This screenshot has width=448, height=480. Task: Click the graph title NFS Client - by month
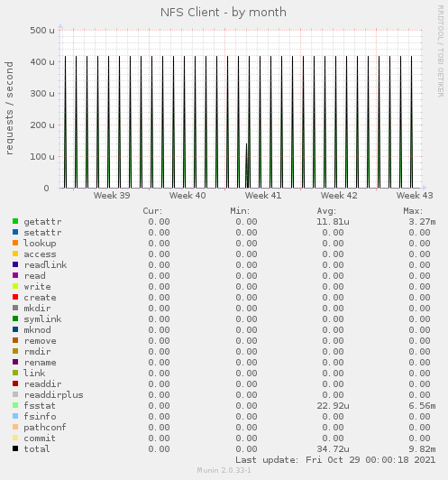tap(224, 13)
